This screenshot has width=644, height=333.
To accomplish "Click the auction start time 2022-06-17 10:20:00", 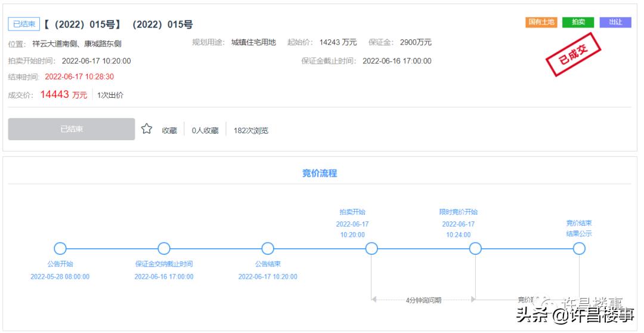I will (97, 61).
